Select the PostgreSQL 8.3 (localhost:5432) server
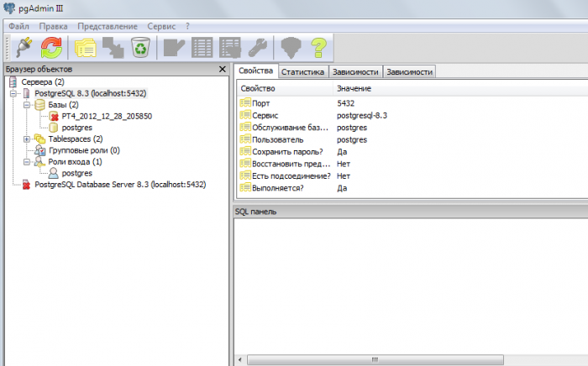 91,93
